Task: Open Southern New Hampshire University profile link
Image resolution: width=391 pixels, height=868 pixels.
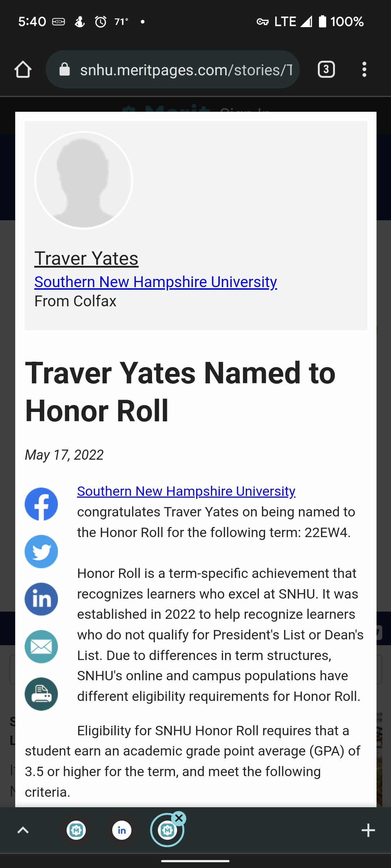Action: tap(156, 282)
